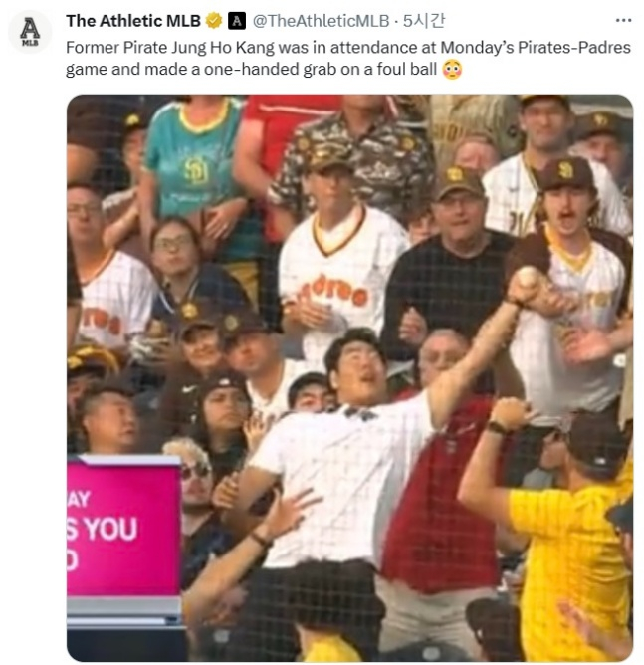Click the gold verified badge
Viewport: 644px width, 665px height.
click(214, 21)
